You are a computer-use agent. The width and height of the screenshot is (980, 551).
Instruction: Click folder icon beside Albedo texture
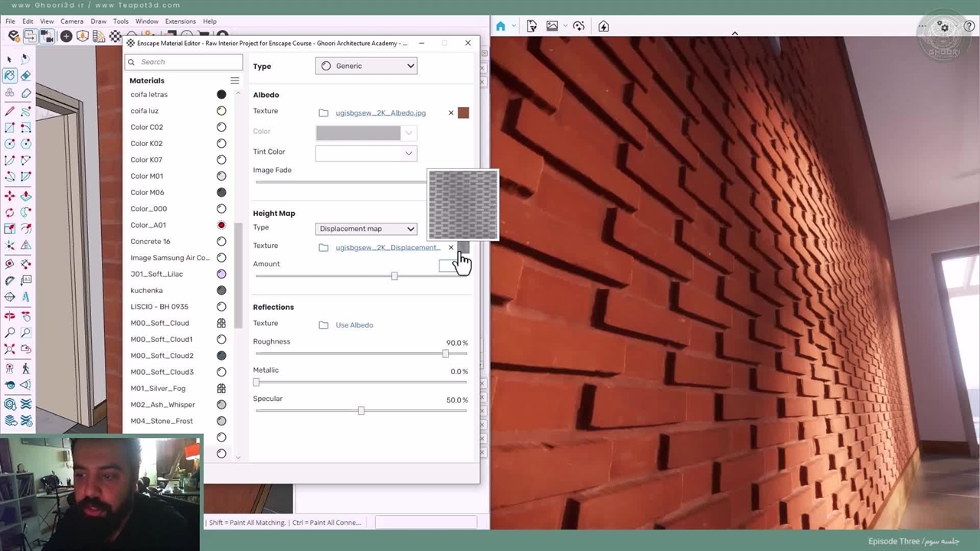point(323,113)
